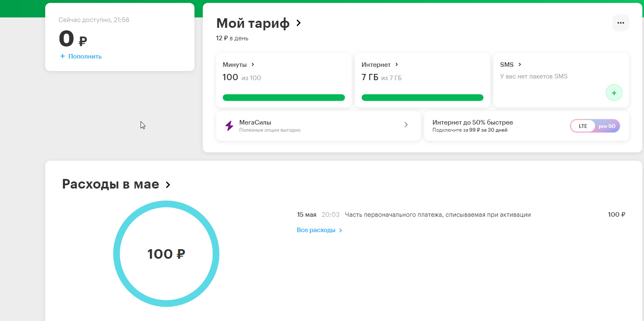Click the Пополнить link
The height and width of the screenshot is (321, 644).
[85, 56]
